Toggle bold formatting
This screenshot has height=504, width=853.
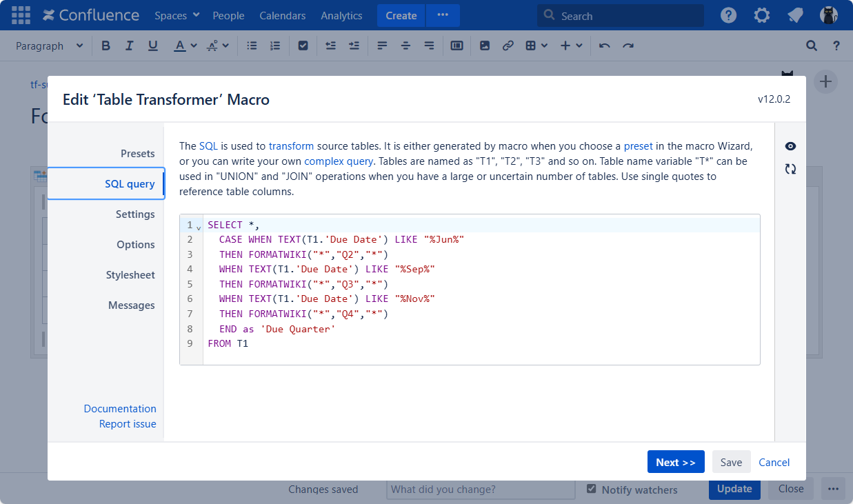click(106, 45)
